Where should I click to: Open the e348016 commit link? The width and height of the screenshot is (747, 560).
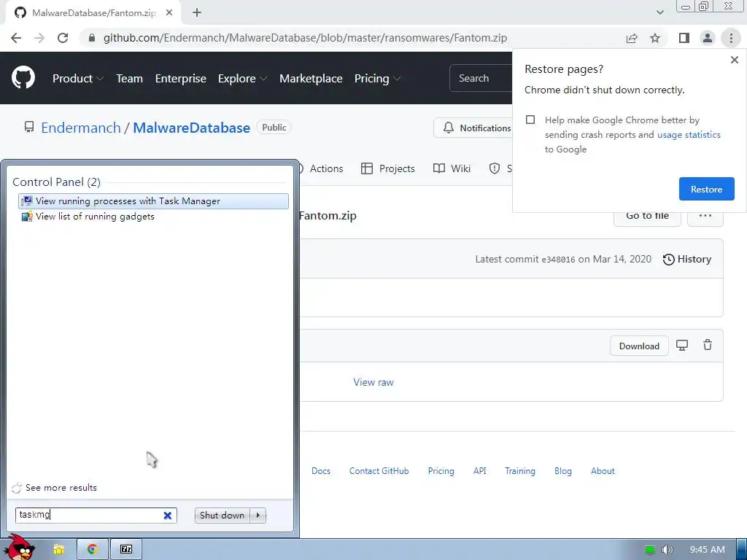tap(558, 260)
